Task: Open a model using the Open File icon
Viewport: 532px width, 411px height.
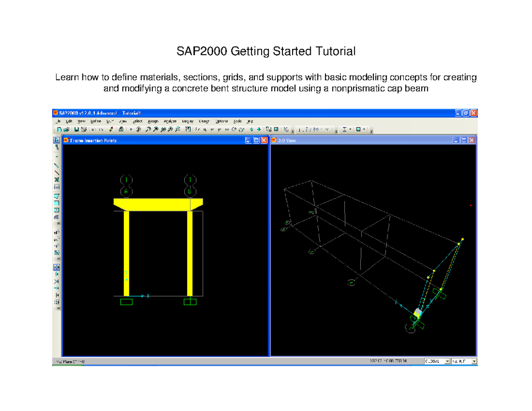Action: point(66,129)
